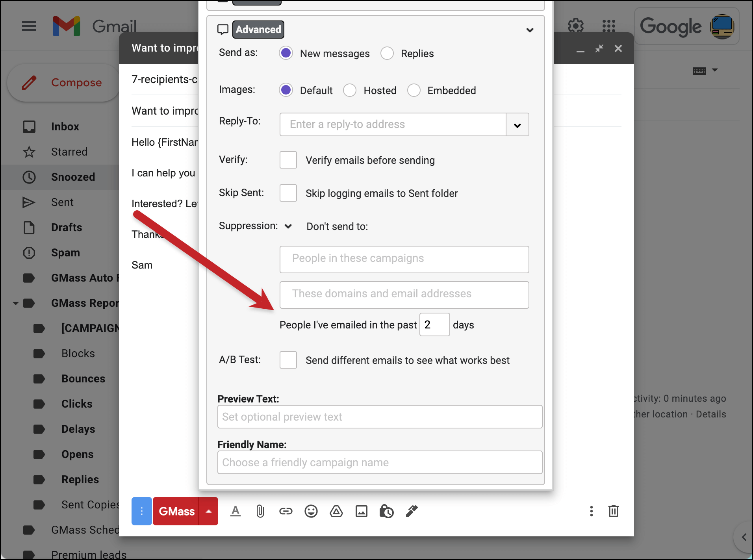Click the Compose button
Screen dimensions: 753x560
[63, 82]
